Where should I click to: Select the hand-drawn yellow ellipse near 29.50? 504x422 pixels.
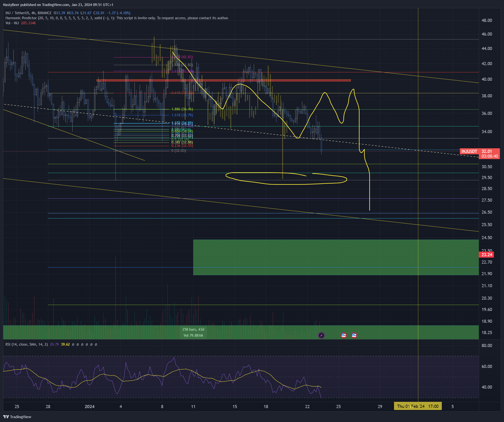(286, 178)
